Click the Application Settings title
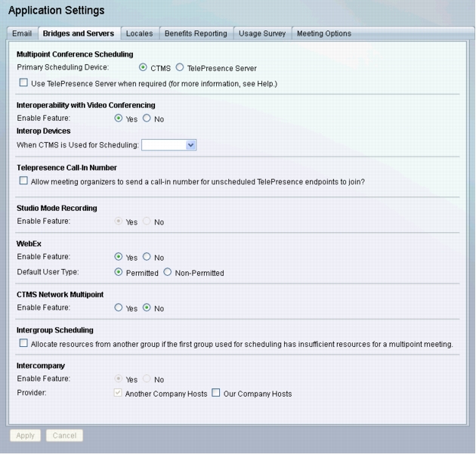 57,11
